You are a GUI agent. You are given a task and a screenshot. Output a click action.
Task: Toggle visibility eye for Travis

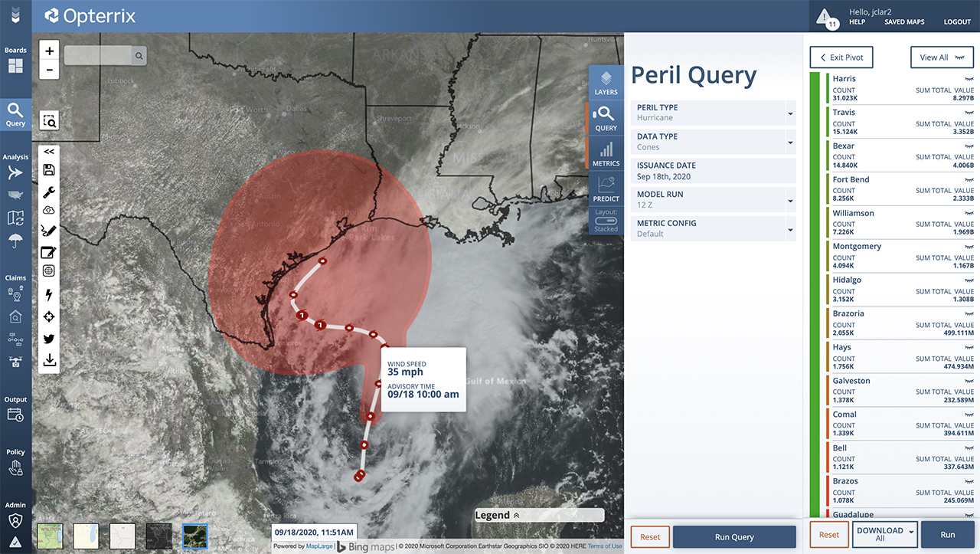pos(969,113)
